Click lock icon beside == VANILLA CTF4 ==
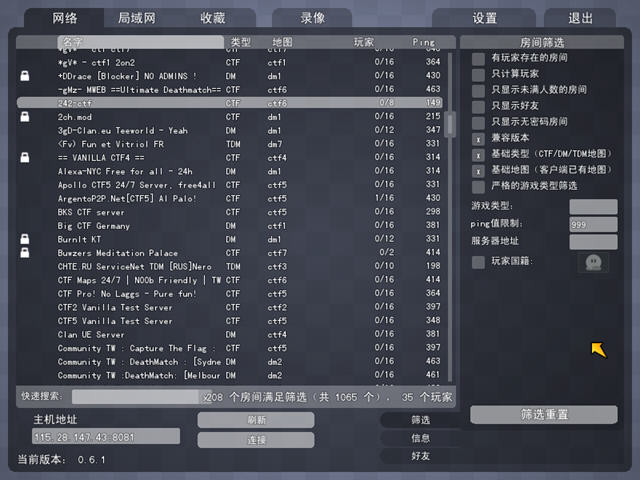Image resolution: width=640 pixels, height=480 pixels. (x=25, y=158)
